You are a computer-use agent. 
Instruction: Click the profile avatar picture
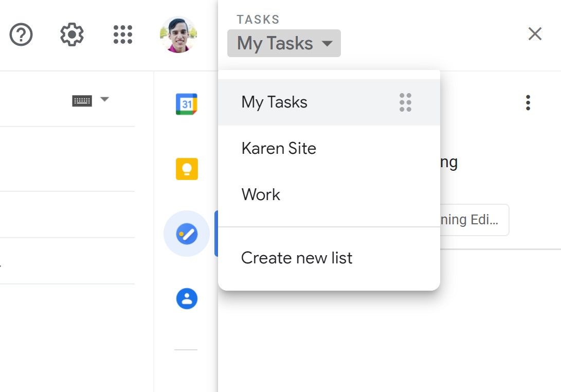[178, 34]
